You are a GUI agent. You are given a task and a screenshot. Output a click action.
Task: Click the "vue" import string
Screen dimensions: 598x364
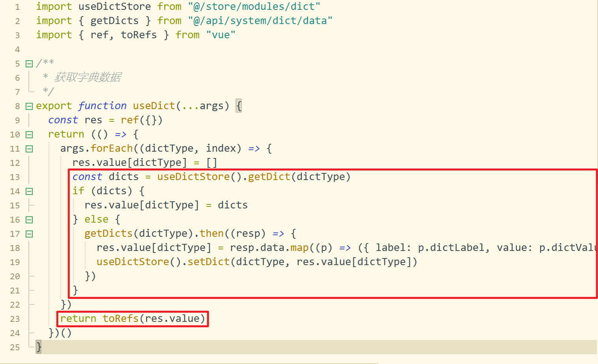[x=221, y=35]
